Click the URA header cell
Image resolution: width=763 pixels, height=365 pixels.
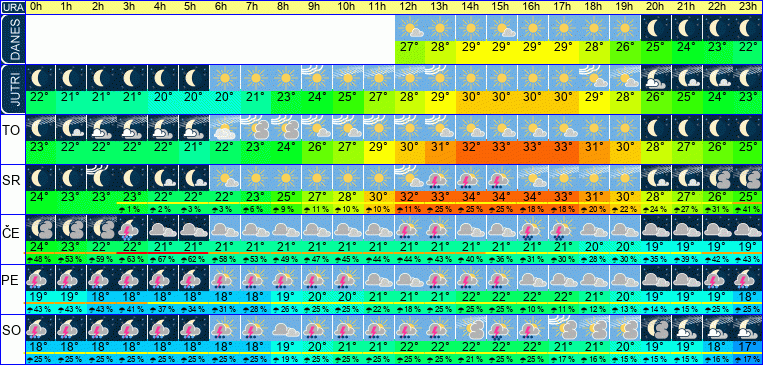coord(12,7)
